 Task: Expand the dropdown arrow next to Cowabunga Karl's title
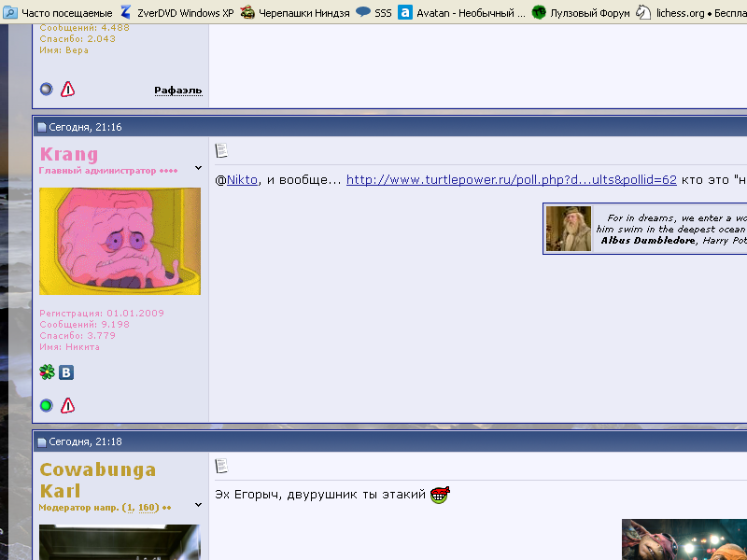coord(198,505)
